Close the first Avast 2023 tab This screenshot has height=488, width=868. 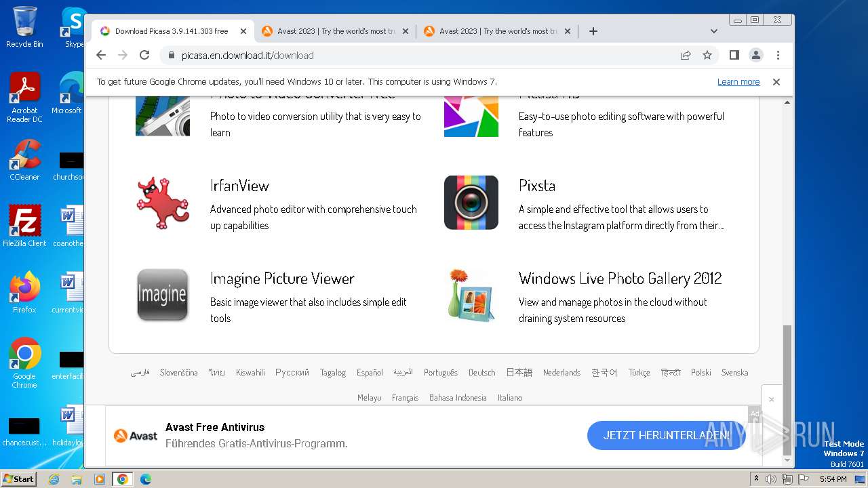[406, 31]
